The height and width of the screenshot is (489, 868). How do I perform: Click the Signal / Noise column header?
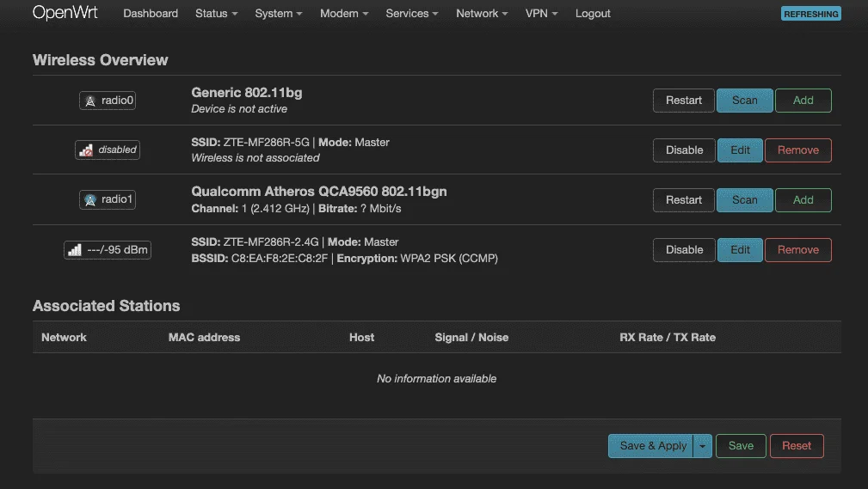471,338
